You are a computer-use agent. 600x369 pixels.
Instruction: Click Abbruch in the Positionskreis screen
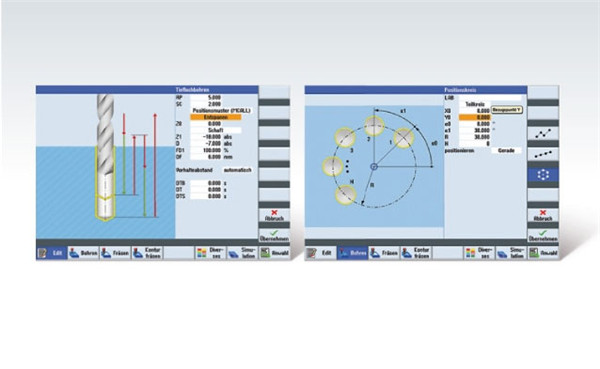click(543, 215)
